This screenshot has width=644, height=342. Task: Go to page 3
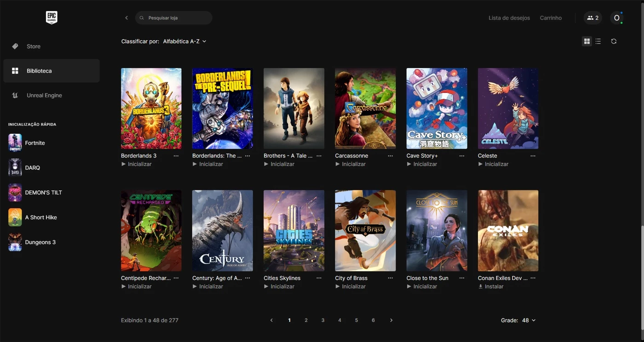coord(323,320)
